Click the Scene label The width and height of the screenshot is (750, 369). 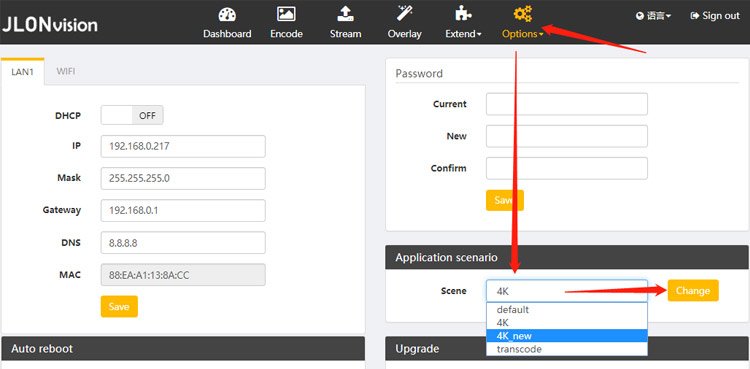tap(453, 291)
